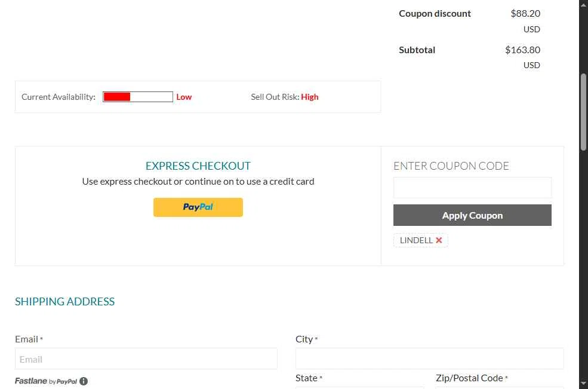Click the Email input field
The image size is (588, 389).
pos(146,359)
